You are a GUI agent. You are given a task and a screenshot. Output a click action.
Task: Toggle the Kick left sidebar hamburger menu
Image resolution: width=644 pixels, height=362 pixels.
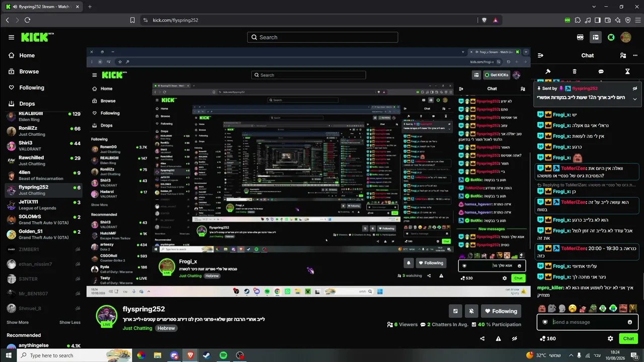(x=11, y=37)
